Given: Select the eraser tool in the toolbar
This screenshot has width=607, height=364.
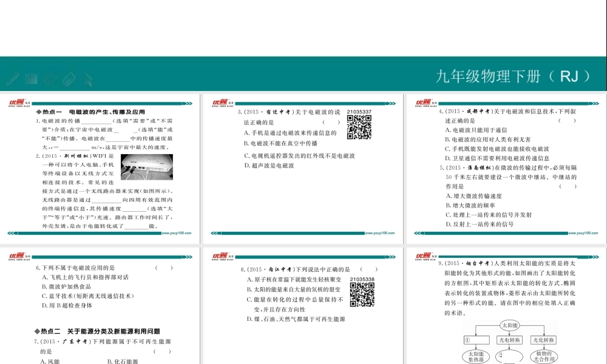Looking at the screenshot, I should 69,78.
